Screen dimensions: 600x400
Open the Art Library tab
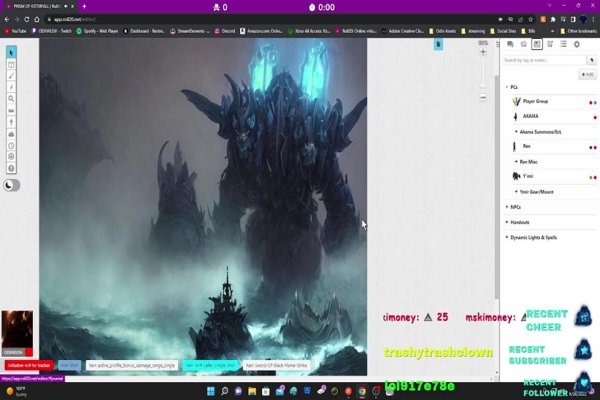523,44
